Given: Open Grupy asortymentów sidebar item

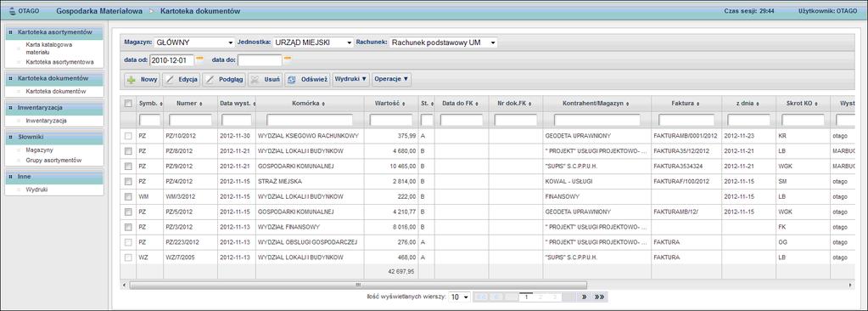Looking at the screenshot, I should click(53, 161).
